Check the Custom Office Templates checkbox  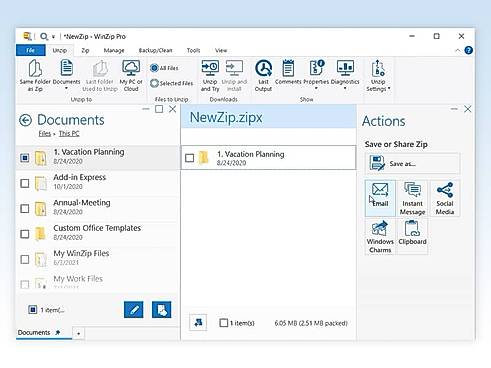[x=25, y=234]
